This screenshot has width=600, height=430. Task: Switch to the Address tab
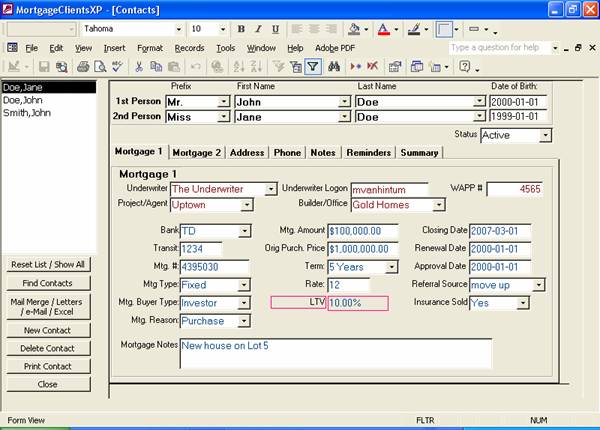click(247, 153)
